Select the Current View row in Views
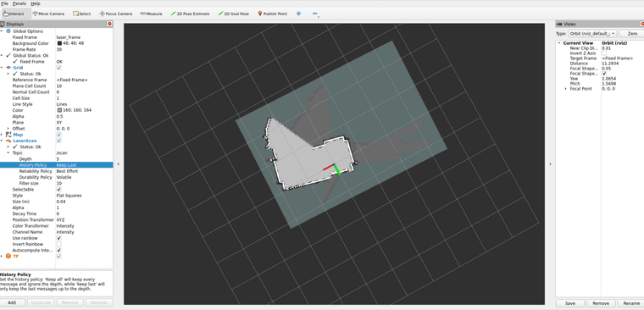644x310 pixels. tap(600, 43)
